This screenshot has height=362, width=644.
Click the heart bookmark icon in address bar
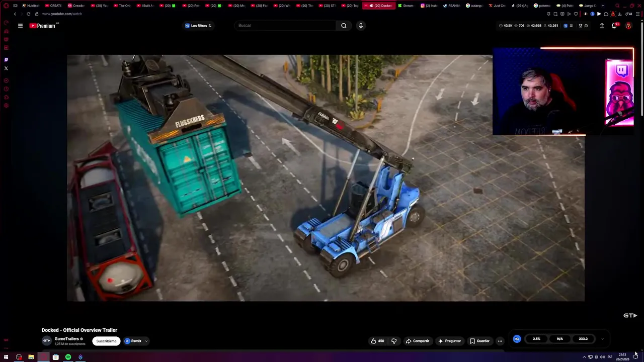tap(576, 14)
